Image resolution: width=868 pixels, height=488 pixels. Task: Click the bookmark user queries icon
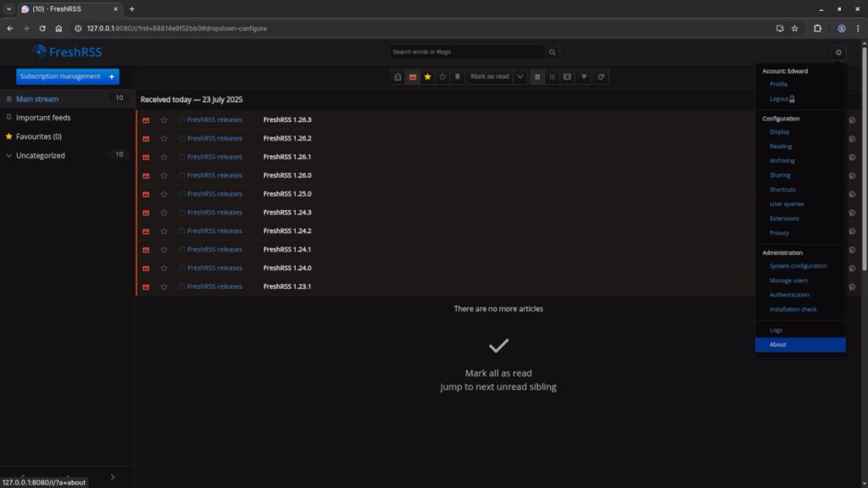457,77
